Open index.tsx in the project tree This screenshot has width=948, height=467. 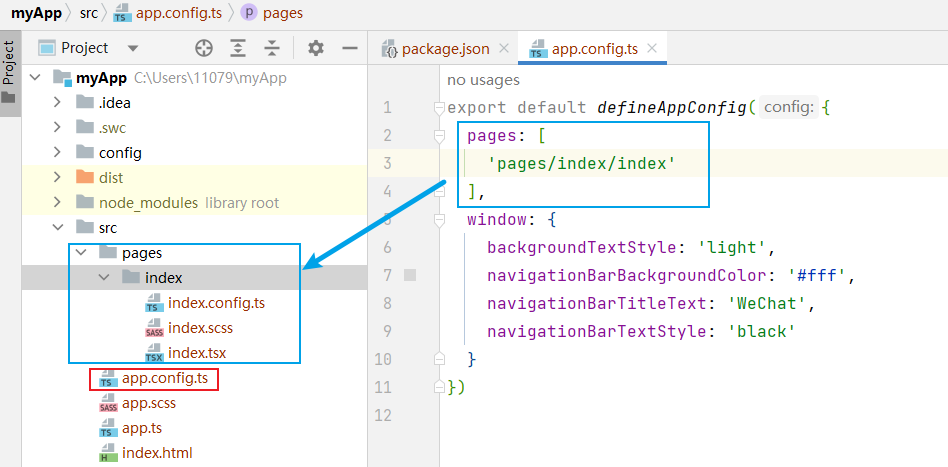tap(196, 353)
